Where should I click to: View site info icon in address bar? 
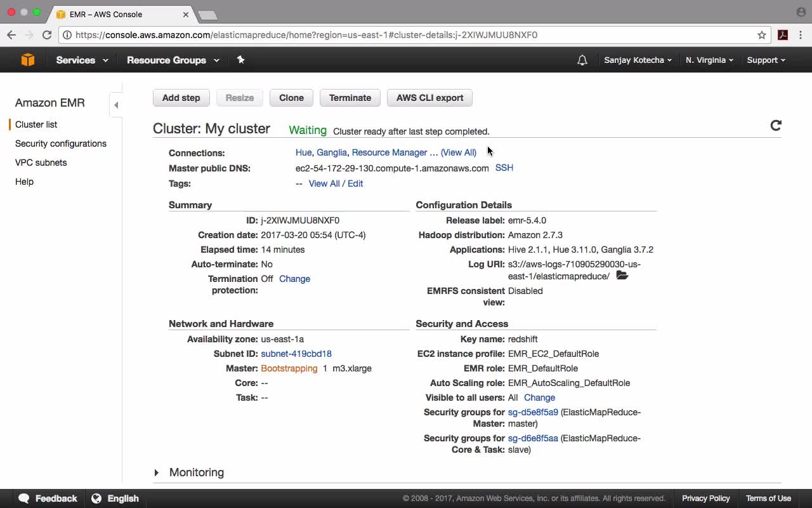click(x=67, y=35)
